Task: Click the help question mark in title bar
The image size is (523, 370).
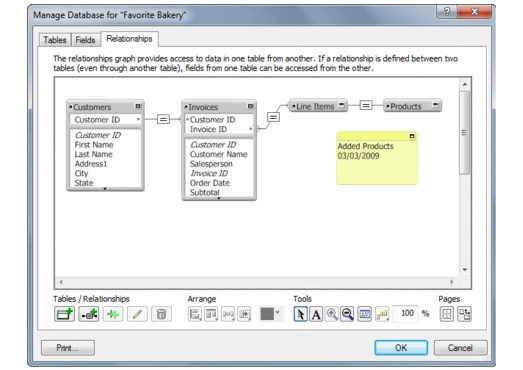Action: click(447, 12)
